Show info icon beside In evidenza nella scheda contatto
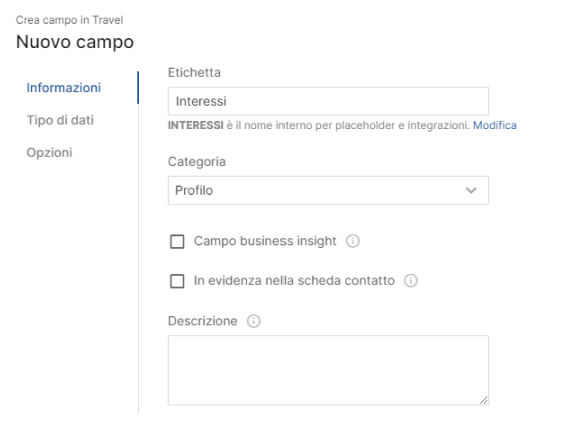The height and width of the screenshot is (438, 564). point(411,280)
